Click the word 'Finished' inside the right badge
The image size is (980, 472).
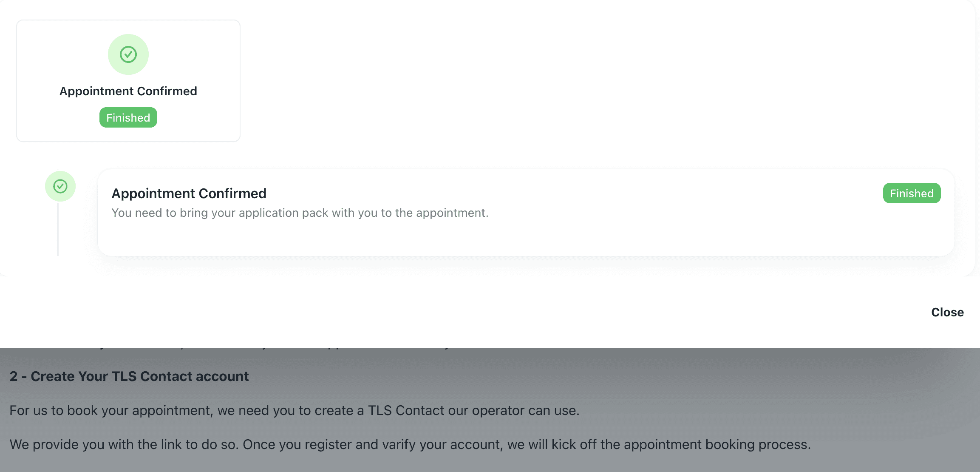click(912, 193)
